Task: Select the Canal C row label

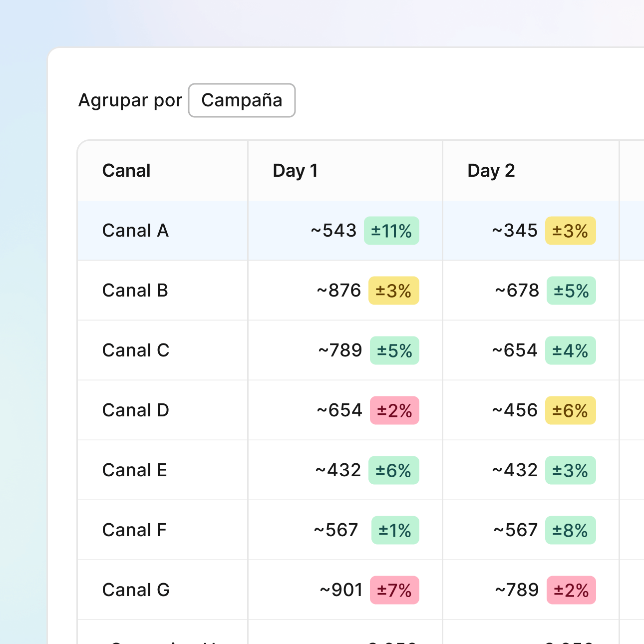Action: 136,350
